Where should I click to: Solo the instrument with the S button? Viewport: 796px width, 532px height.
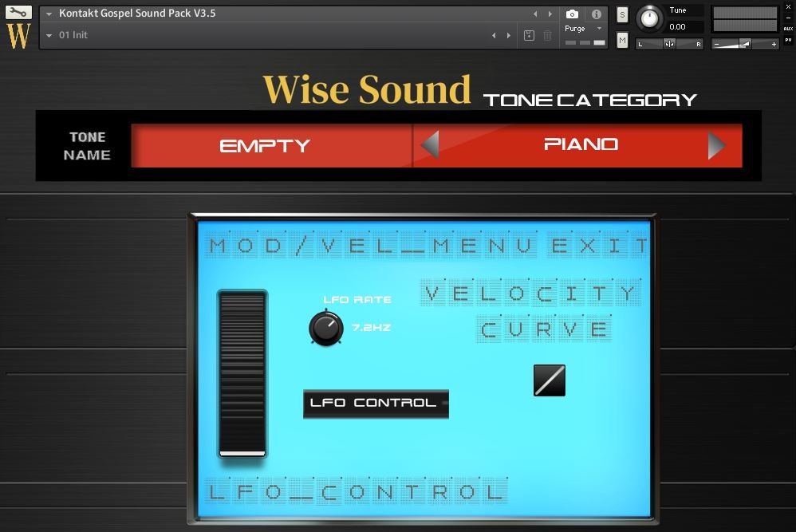tap(621, 14)
